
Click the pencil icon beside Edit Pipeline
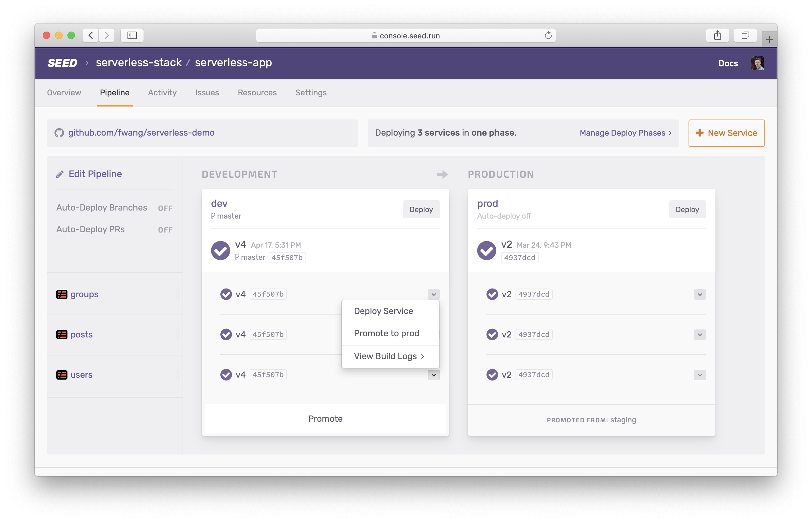point(60,174)
